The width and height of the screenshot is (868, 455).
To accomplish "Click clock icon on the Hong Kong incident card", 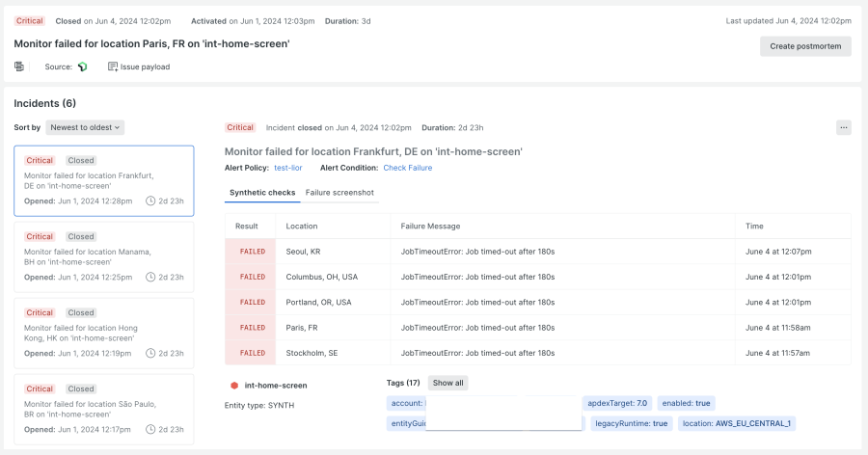I will coord(150,353).
